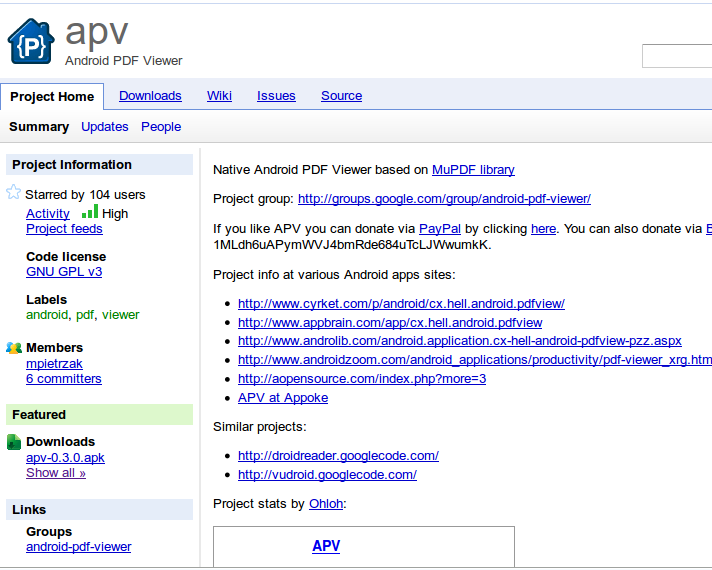Screen dimensions: 712x570
Task: Open the droidreader.googlecode.com link
Action: click(338, 456)
